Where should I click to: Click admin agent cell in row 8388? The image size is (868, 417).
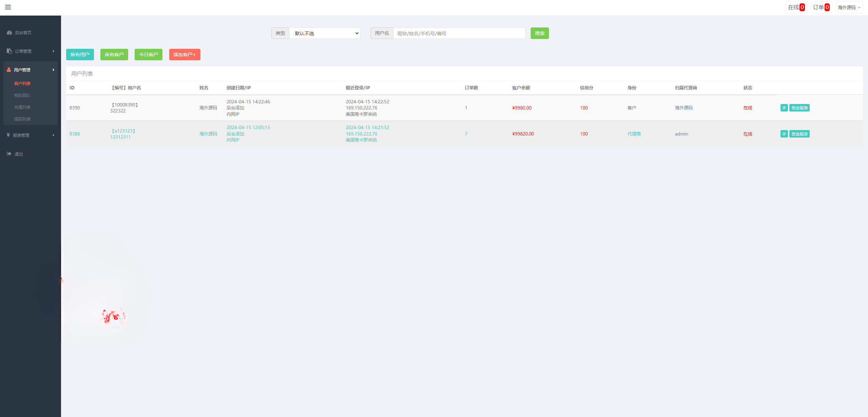pos(682,134)
